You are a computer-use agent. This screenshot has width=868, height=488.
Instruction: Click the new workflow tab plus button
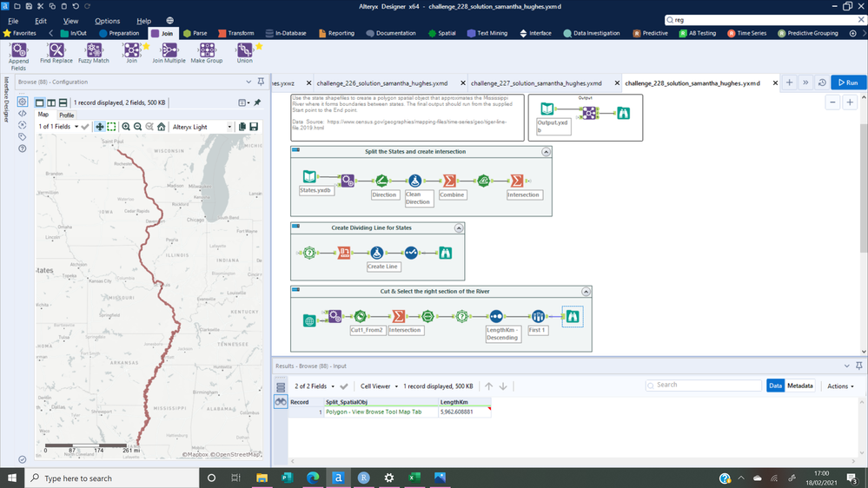coord(790,82)
